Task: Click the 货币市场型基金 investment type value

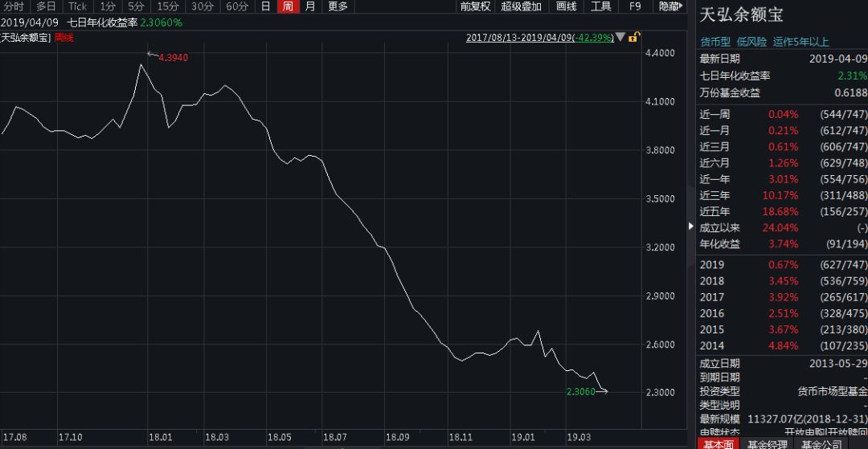Action: 833,391
